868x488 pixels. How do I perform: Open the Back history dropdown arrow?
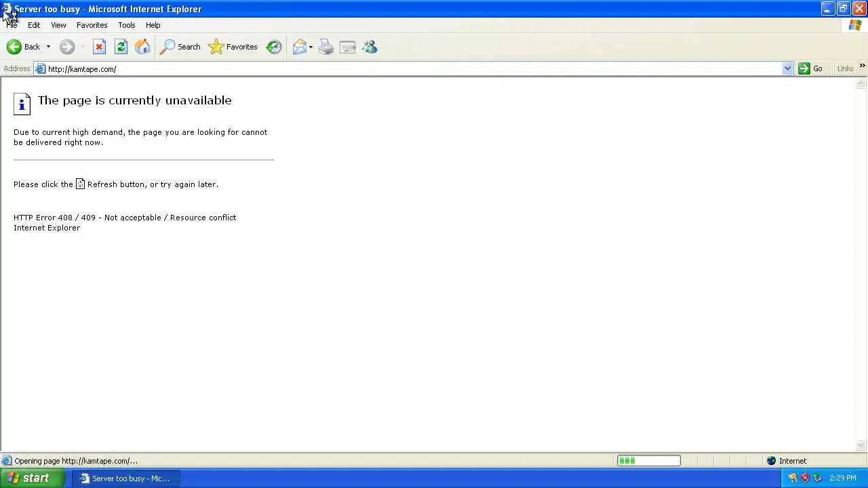pos(48,47)
